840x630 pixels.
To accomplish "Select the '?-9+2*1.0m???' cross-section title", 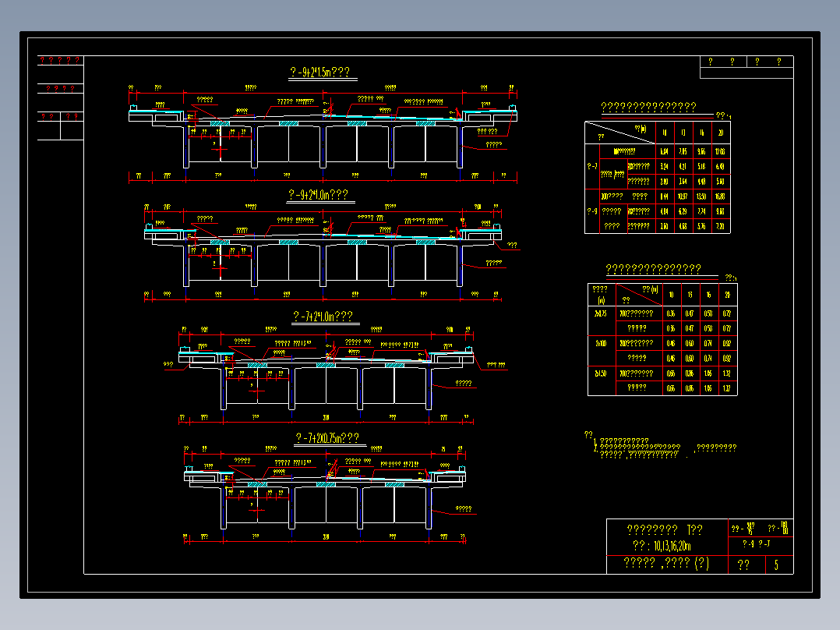I will click(x=318, y=194).
